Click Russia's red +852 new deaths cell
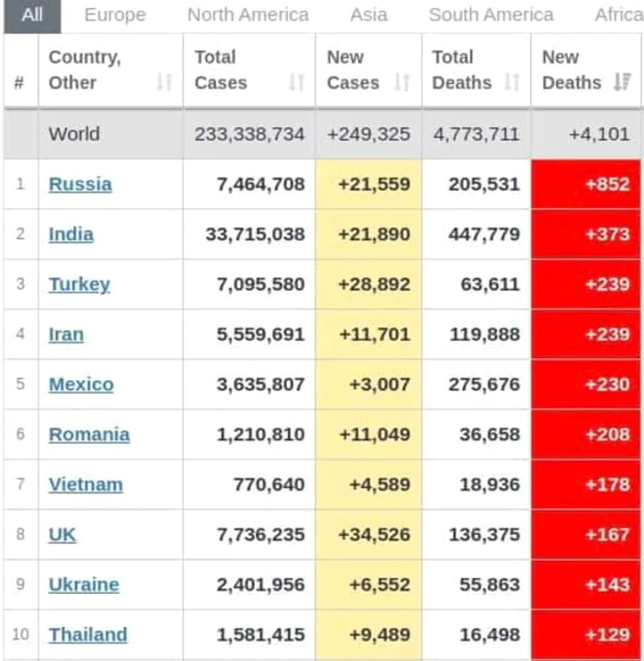This screenshot has height=661, width=644. (x=586, y=184)
